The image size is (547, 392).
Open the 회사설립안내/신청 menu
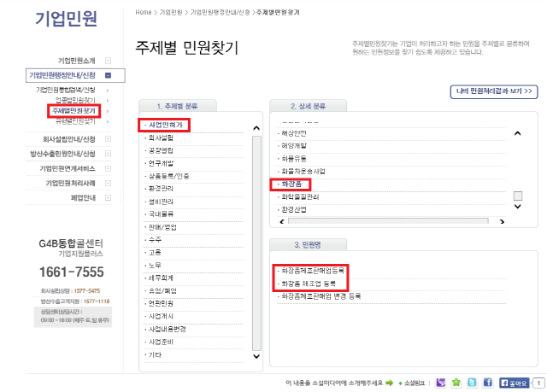(x=68, y=139)
